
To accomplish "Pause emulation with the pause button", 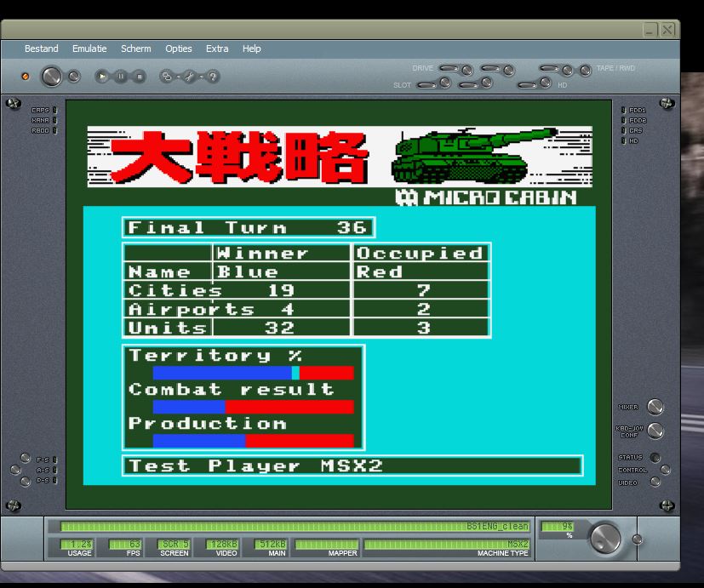I will (120, 77).
